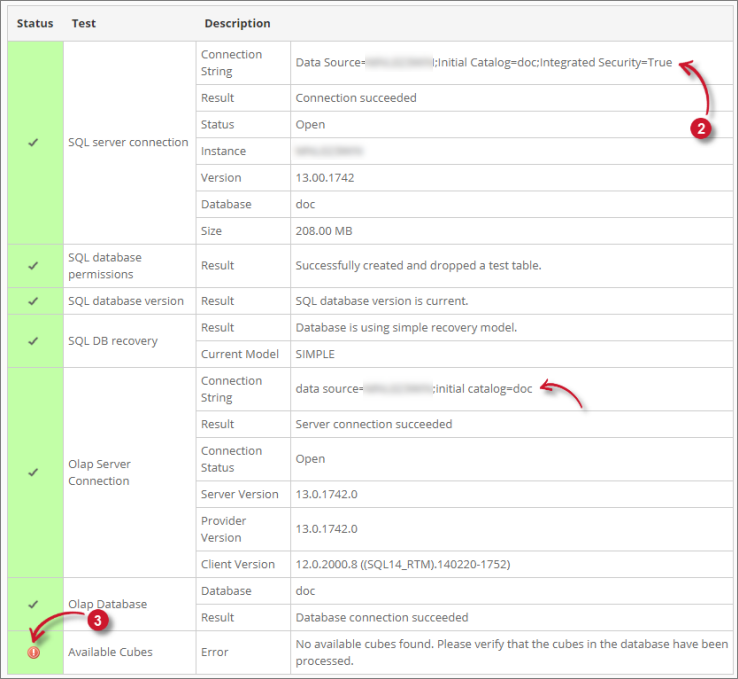Click the 'Error' label in Available Cubes row

tap(215, 653)
